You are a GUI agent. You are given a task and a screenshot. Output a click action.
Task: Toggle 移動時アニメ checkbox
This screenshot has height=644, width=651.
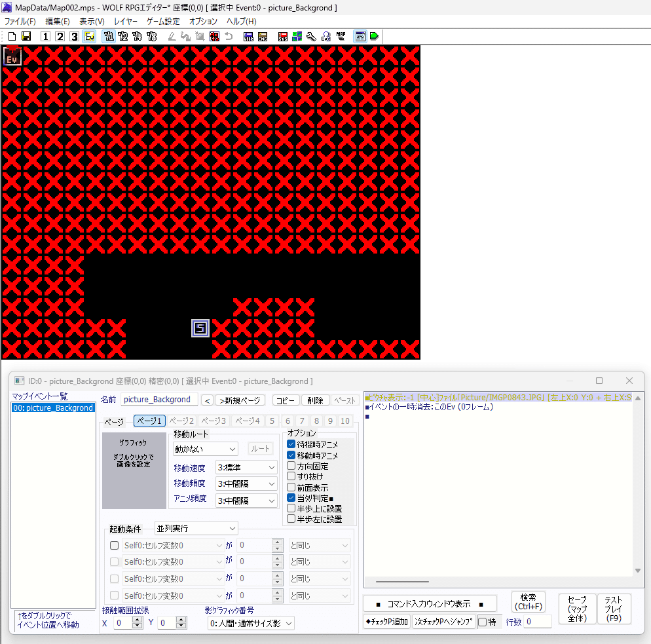pos(291,455)
